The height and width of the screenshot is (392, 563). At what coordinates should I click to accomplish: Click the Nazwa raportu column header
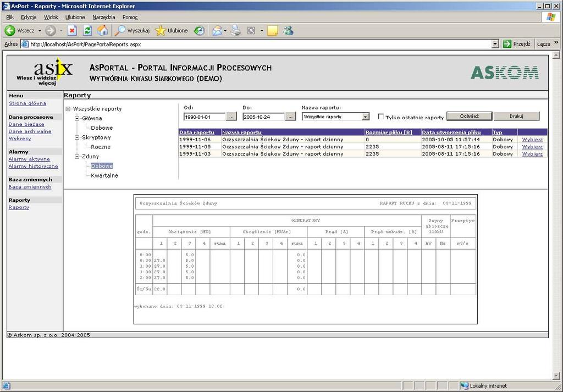242,132
